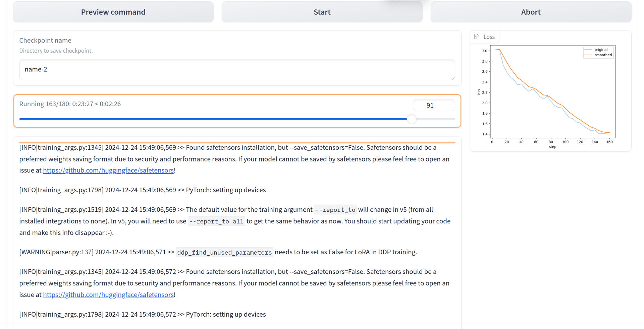Image resolution: width=644 pixels, height=329 pixels.
Task: Start the training run
Action: click(322, 12)
